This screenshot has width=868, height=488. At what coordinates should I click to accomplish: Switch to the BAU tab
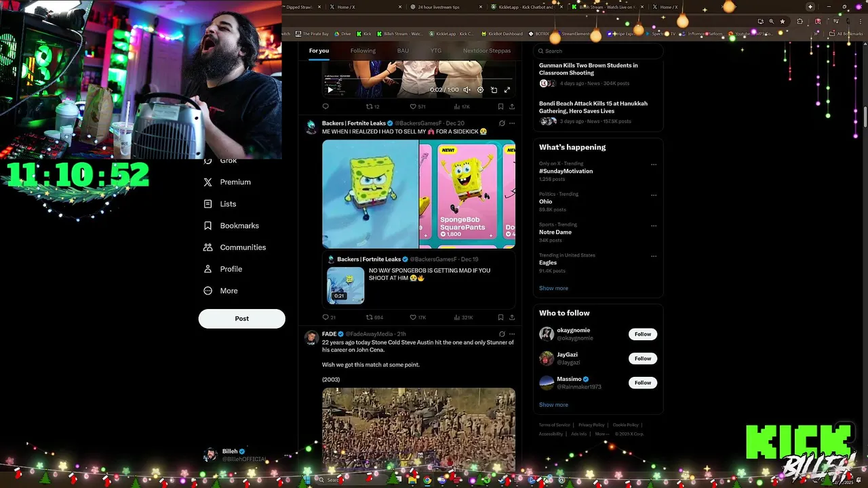click(x=403, y=51)
